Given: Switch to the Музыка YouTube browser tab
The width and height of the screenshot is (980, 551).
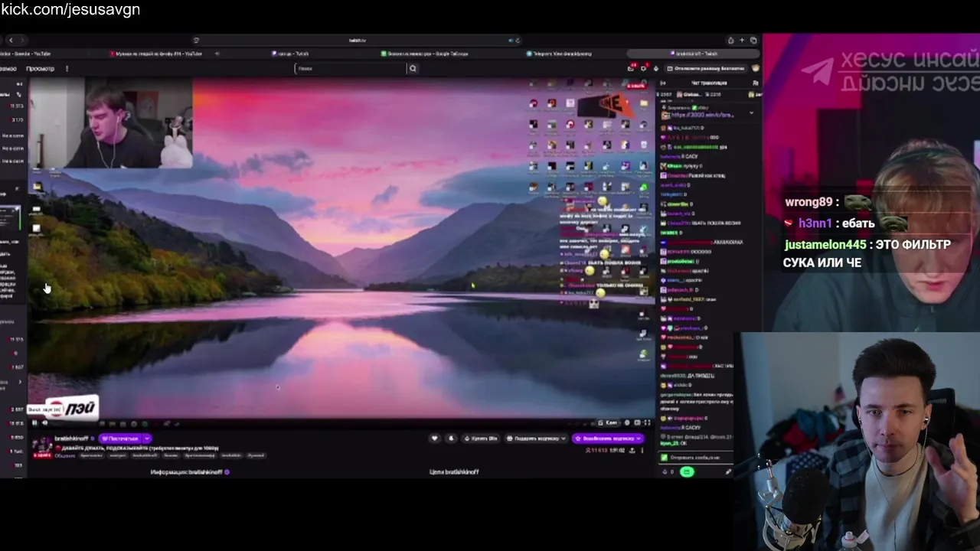Looking at the screenshot, I should (x=156, y=54).
